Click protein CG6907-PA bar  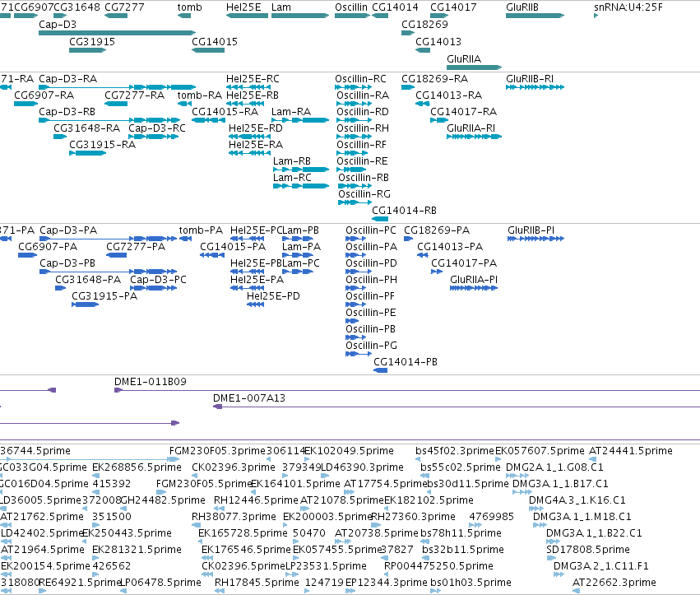[28, 255]
